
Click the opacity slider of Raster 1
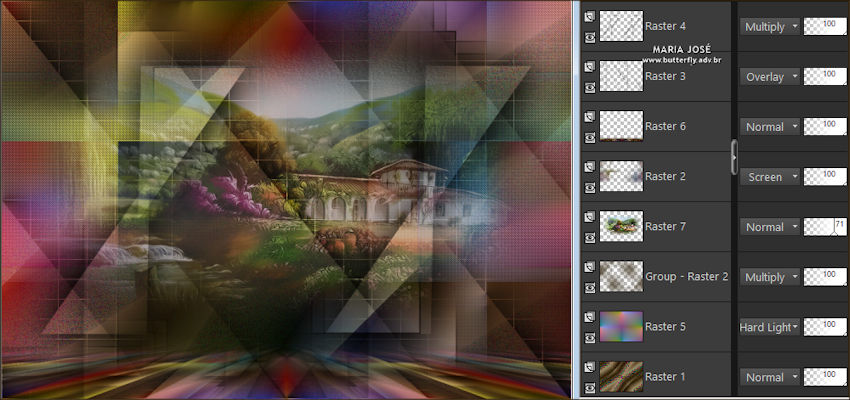(825, 377)
